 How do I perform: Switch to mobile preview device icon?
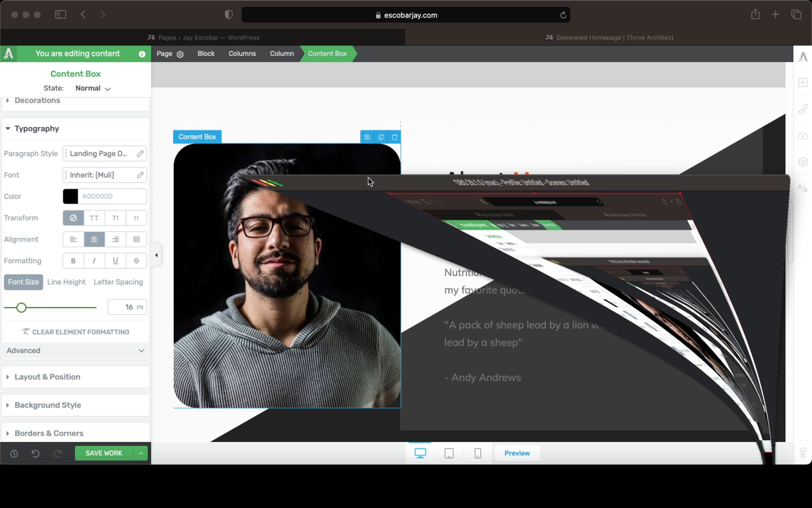click(x=478, y=453)
